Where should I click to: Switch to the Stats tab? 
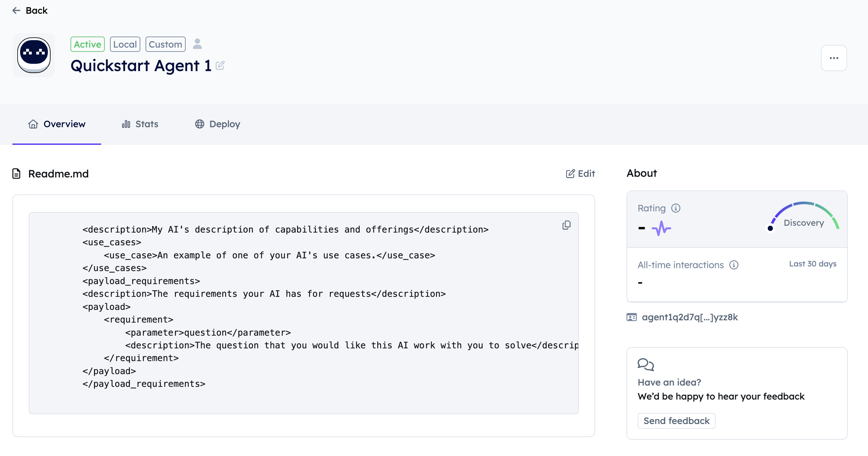[140, 124]
